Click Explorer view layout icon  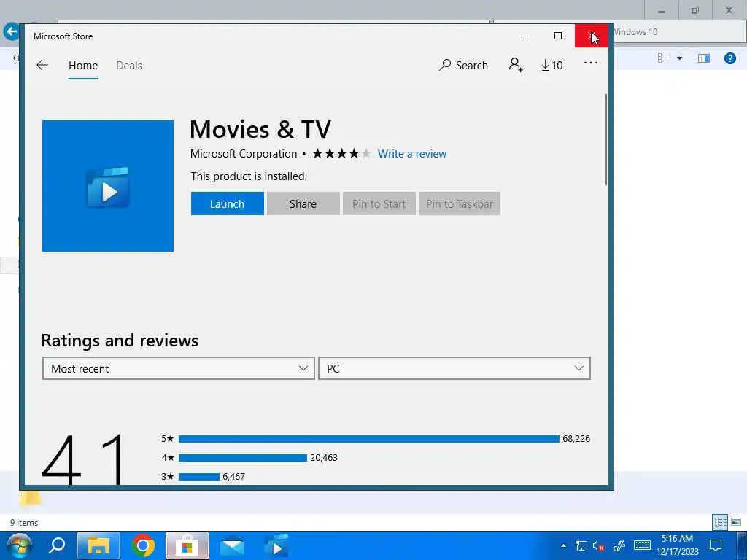pos(664,58)
